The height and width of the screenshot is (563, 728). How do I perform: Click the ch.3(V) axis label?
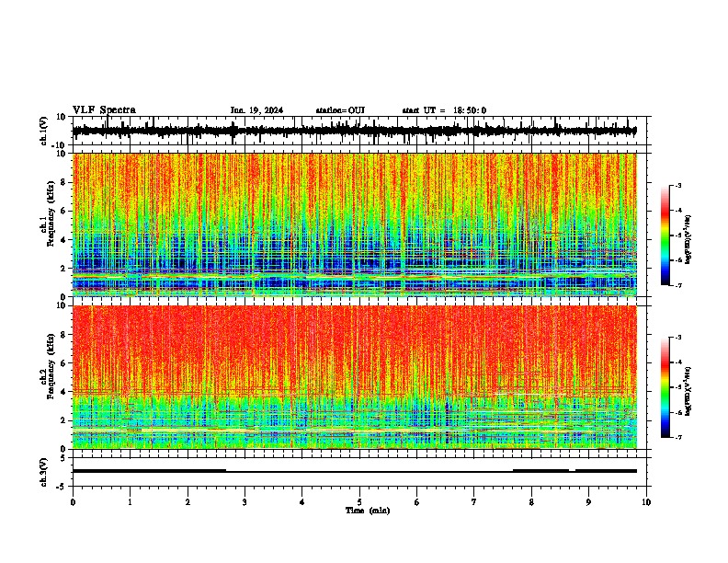[x=44, y=472]
